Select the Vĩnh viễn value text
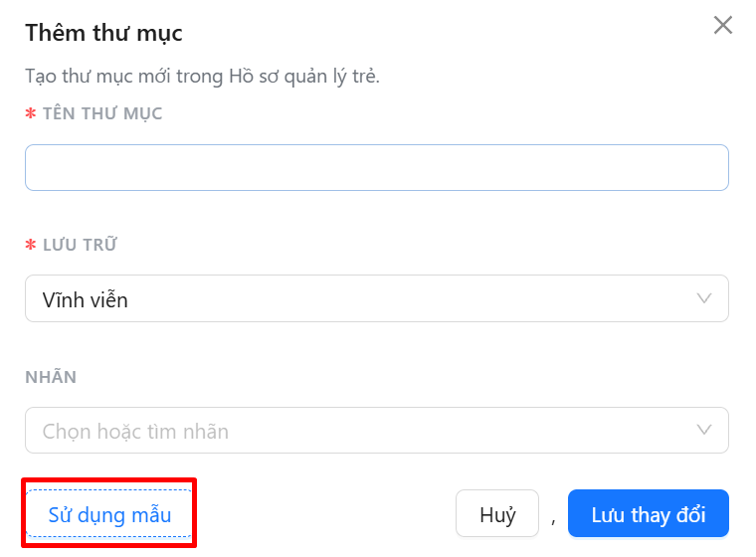756x557 pixels. 85,299
